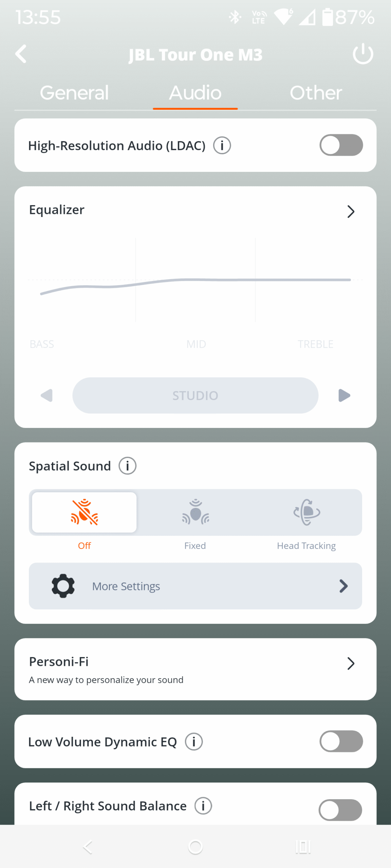Screen dimensions: 391x868
Task: Choose Fixed spatial sound mode
Action: [x=195, y=512]
